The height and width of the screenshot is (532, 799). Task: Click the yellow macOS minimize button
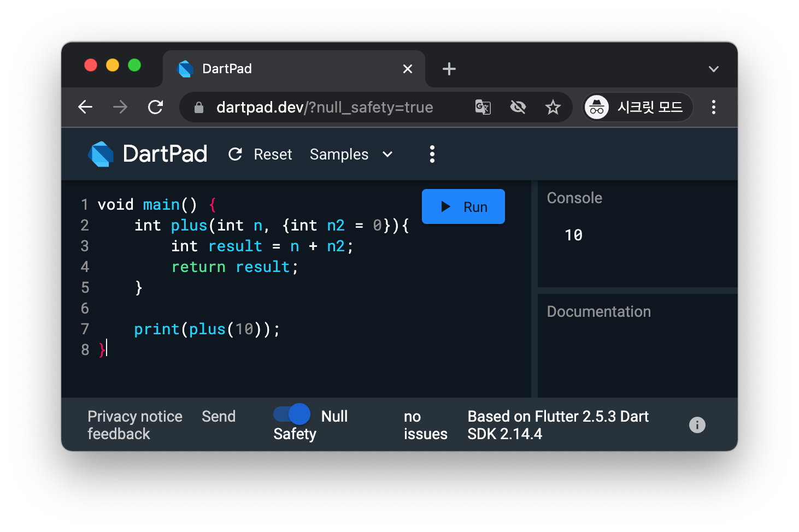(113, 65)
